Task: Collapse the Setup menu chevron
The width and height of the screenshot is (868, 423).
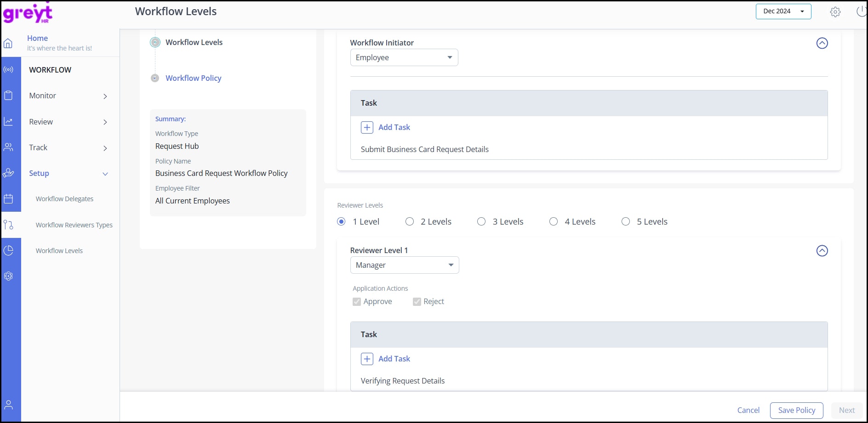Action: point(105,174)
